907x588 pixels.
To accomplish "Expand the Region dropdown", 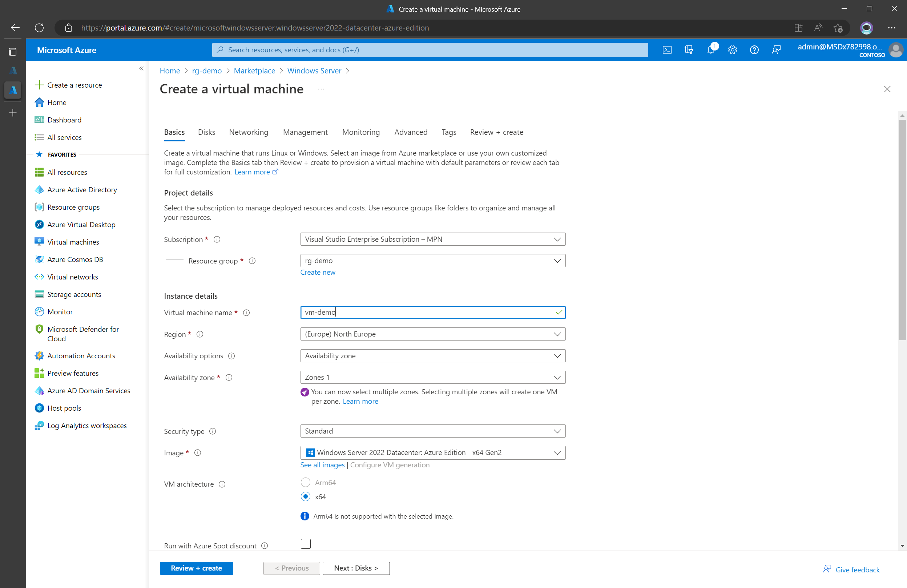I will 432,334.
